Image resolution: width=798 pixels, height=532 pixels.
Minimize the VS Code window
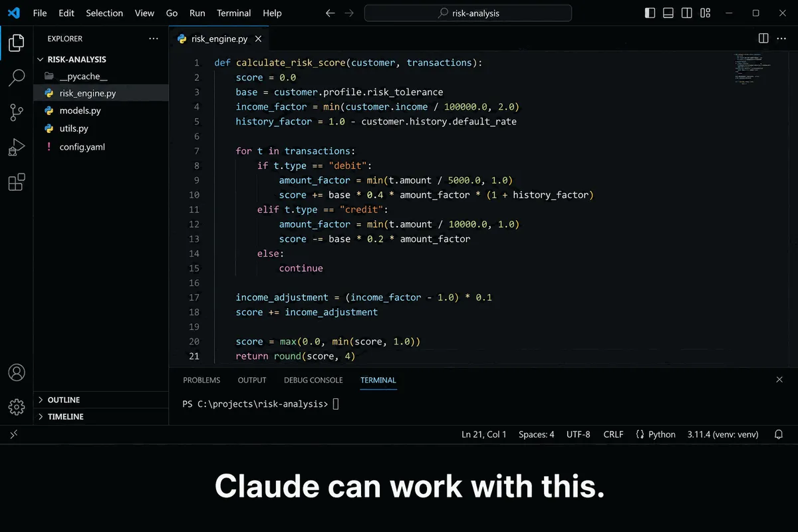tap(731, 13)
